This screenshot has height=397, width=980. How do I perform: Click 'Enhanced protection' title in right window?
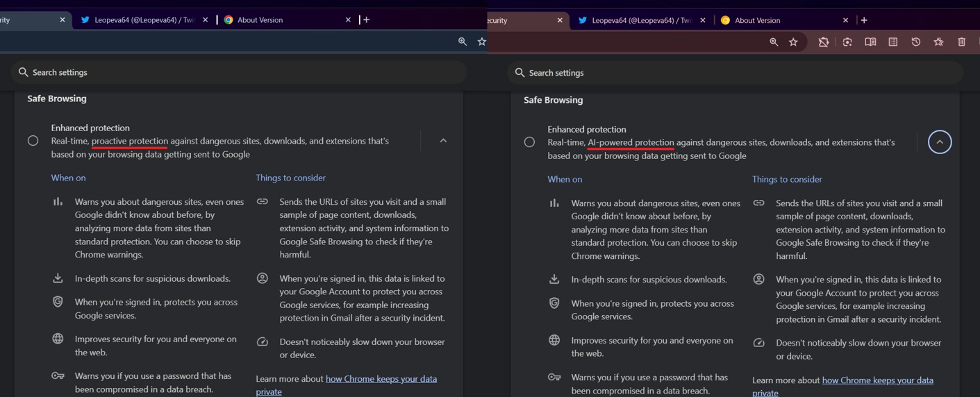(x=587, y=129)
